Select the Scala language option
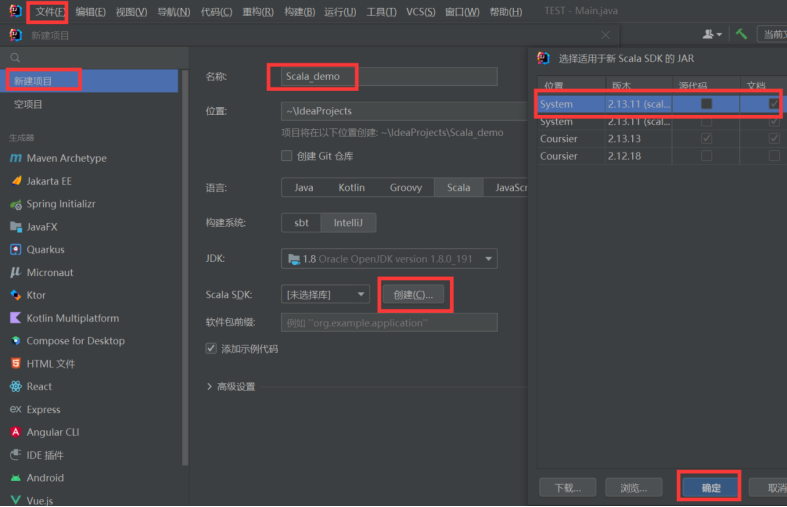This screenshot has height=507, width=787. point(458,187)
